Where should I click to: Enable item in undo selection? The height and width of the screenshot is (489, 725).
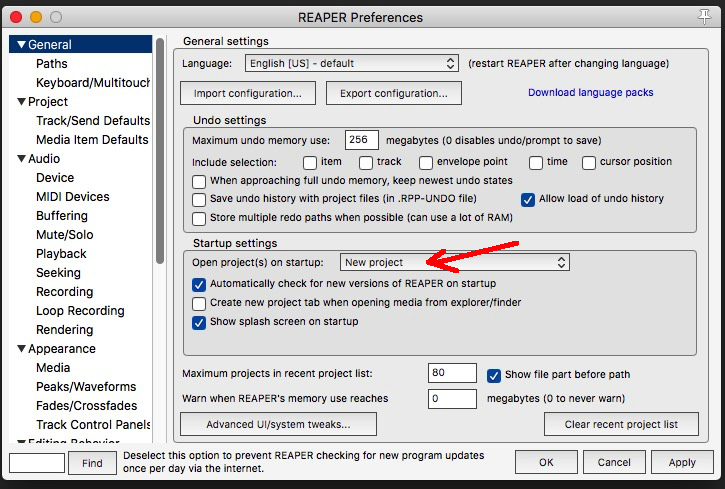[x=310, y=163]
